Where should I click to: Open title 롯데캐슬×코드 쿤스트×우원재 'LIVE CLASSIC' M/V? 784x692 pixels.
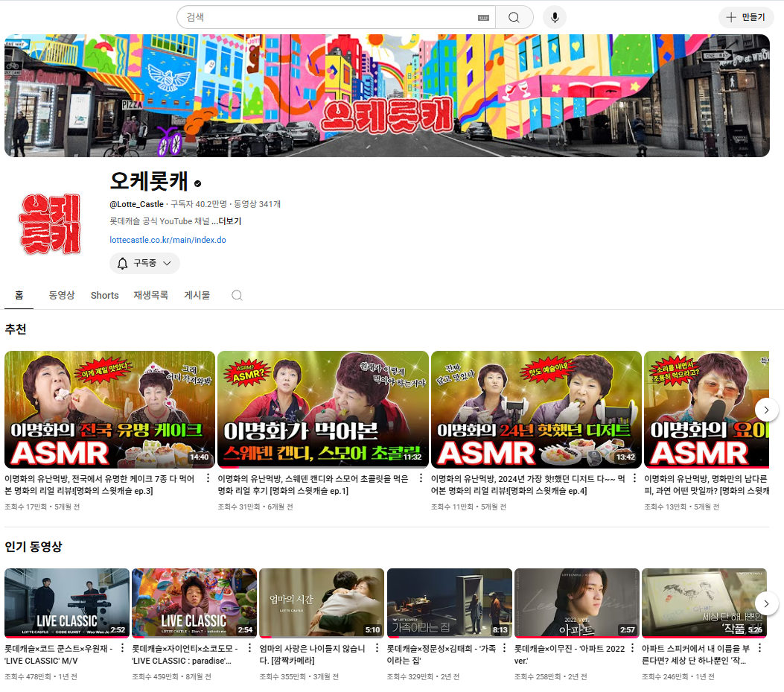coord(59,655)
